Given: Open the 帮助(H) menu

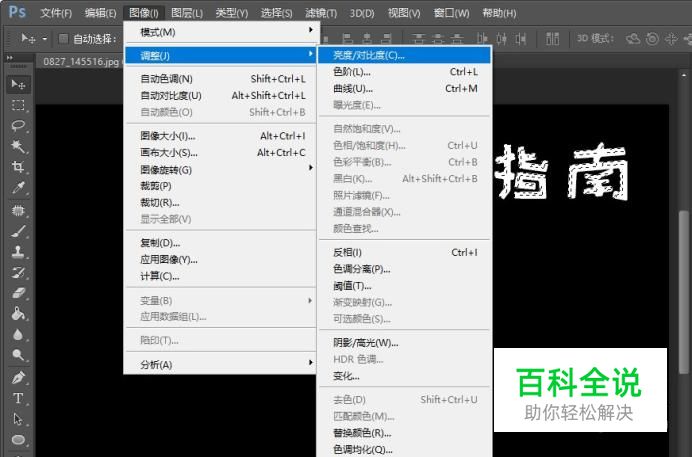Looking at the screenshot, I should click(499, 13).
